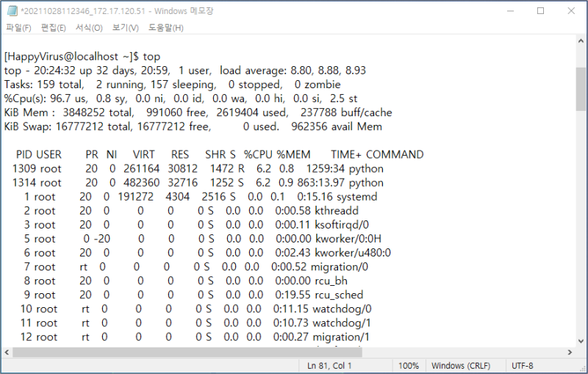Image resolution: width=588 pixels, height=374 pixels.
Task: Click the '%Cpu(s): 96.7 us' text
Action: pos(46,98)
